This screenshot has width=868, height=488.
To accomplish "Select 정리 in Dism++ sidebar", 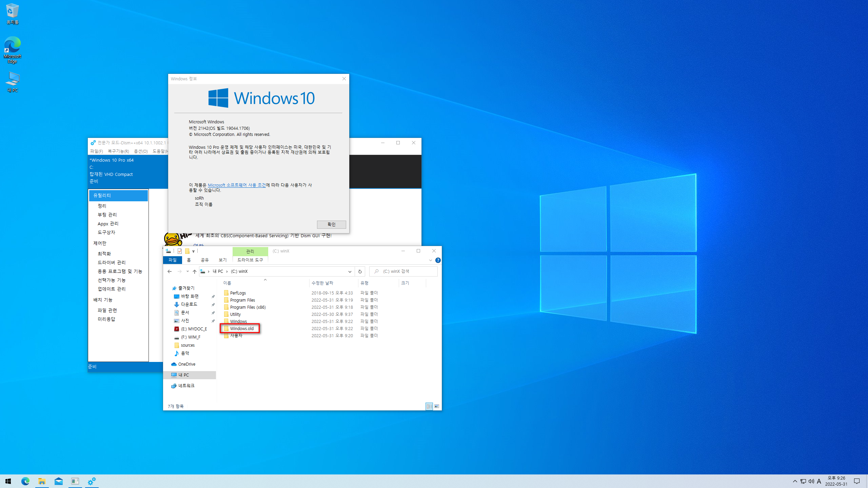I will click(x=102, y=206).
